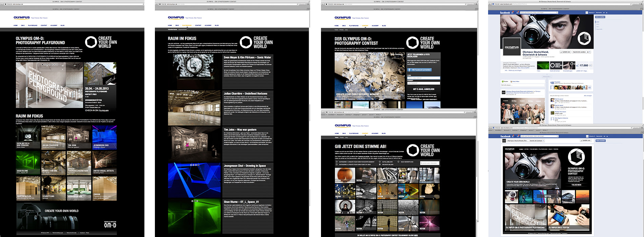Open the Sven Meyer & Kim Pörksen tile
The width and height of the screenshot is (644, 237).
28,137
